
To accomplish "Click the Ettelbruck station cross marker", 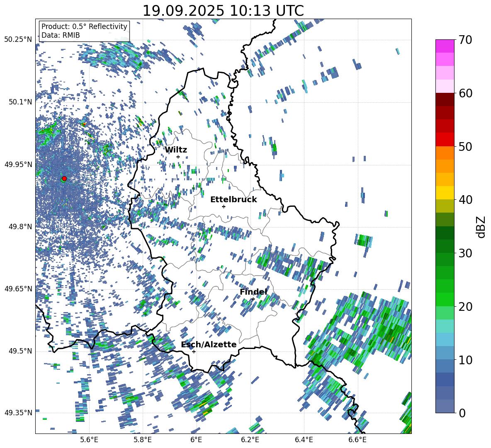I will point(224,206).
